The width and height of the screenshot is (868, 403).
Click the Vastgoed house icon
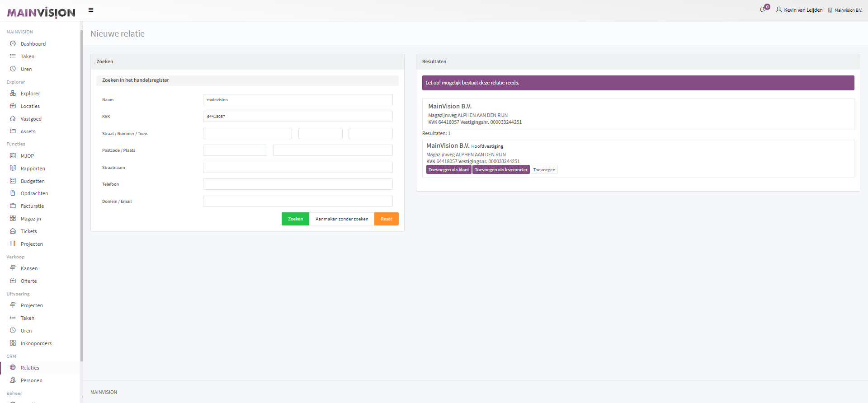tap(13, 119)
